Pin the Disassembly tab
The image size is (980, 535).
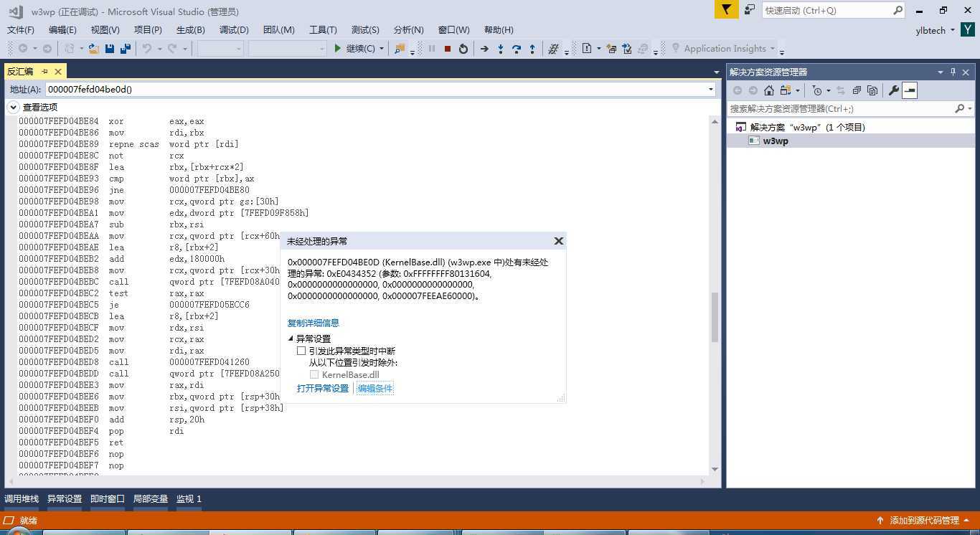44,71
